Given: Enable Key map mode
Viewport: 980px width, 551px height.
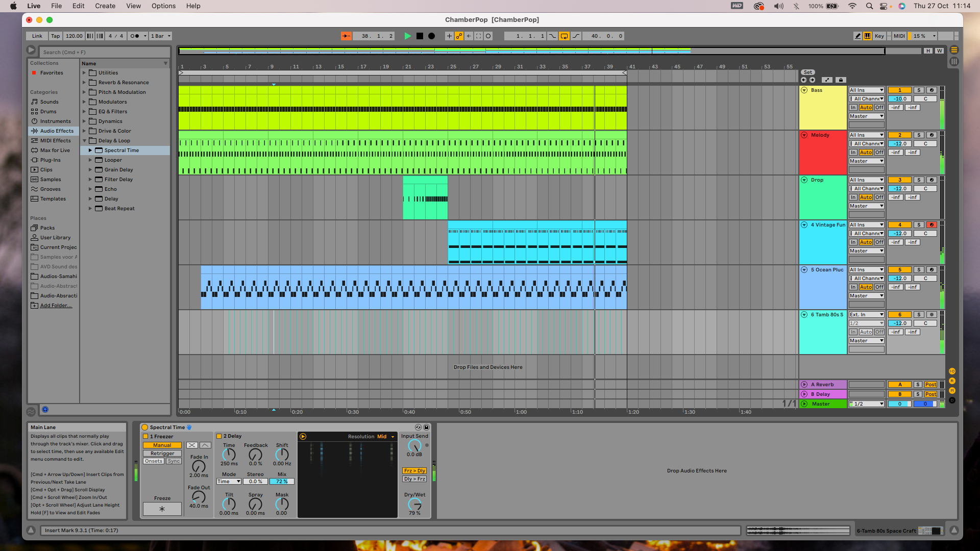Looking at the screenshot, I should pyautogui.click(x=879, y=36).
